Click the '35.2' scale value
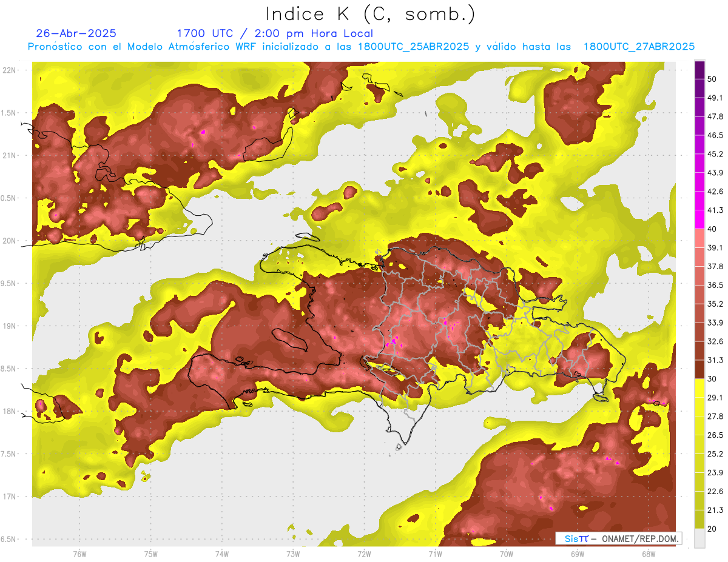Image resolution: width=728 pixels, height=562 pixels. point(715,304)
